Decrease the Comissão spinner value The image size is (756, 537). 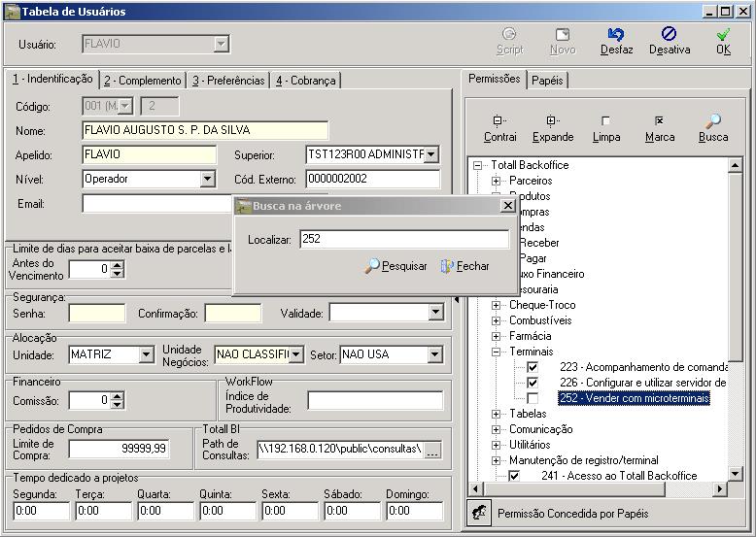(x=118, y=405)
